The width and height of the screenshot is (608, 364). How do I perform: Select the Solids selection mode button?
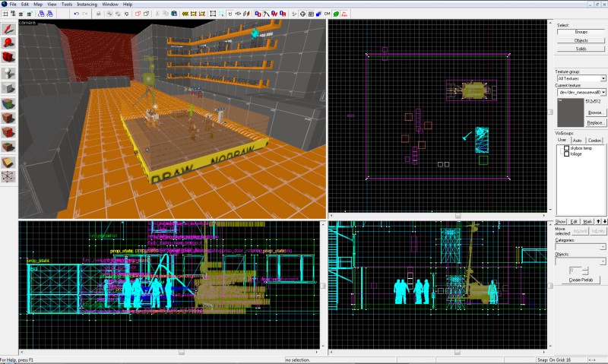(581, 49)
